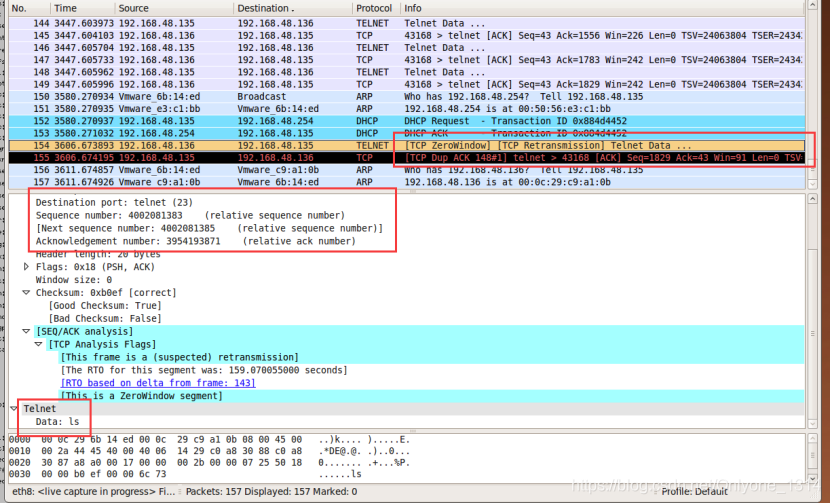This screenshot has height=504, width=831.
Task: Click the hex pane scroll up arrow
Action: click(x=813, y=440)
